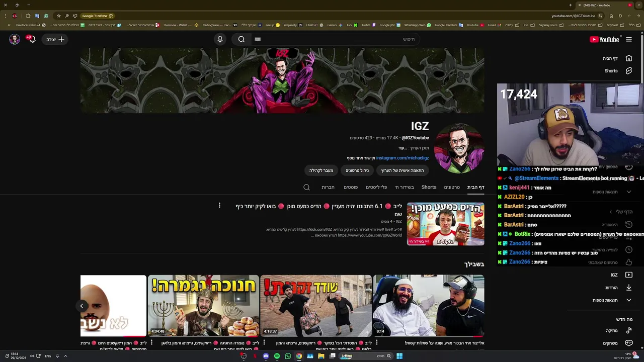Click Customize channel (התאמה אישית של הערוץ)
Screen dimensions: 644x362
click(x=403, y=170)
